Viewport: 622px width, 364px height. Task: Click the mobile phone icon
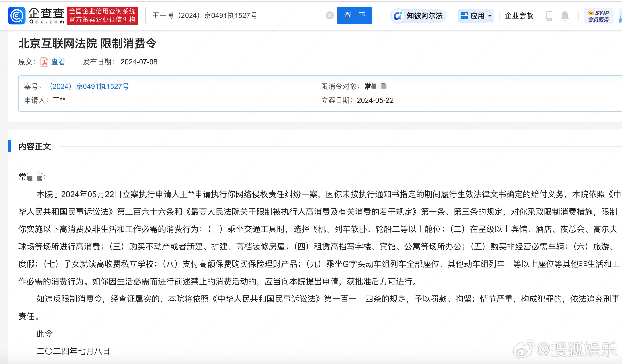pyautogui.click(x=549, y=16)
